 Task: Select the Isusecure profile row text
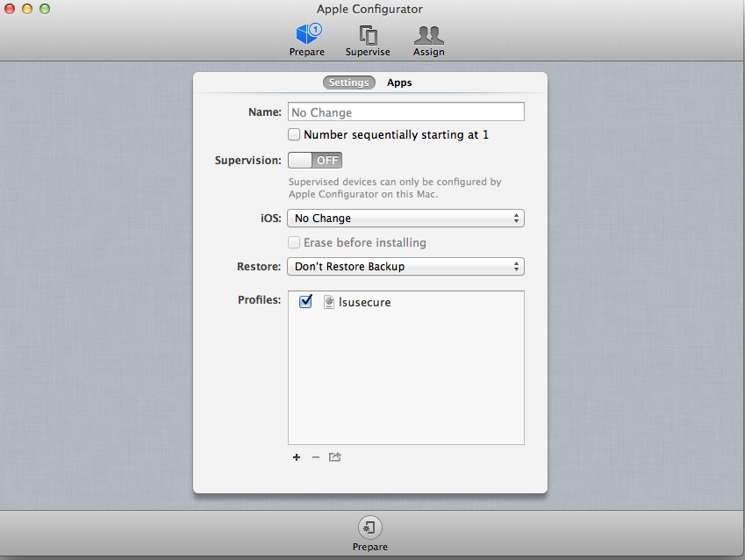click(x=364, y=302)
